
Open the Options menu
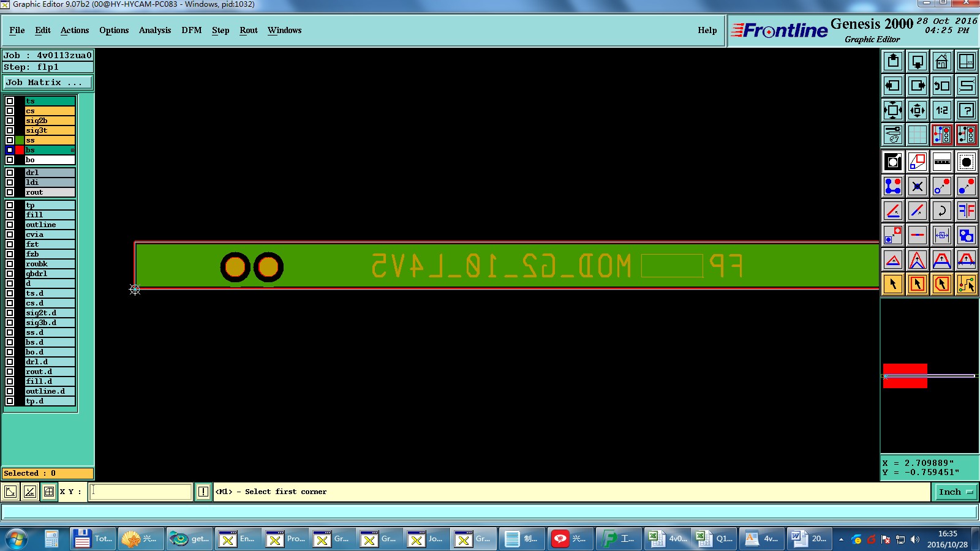click(114, 30)
